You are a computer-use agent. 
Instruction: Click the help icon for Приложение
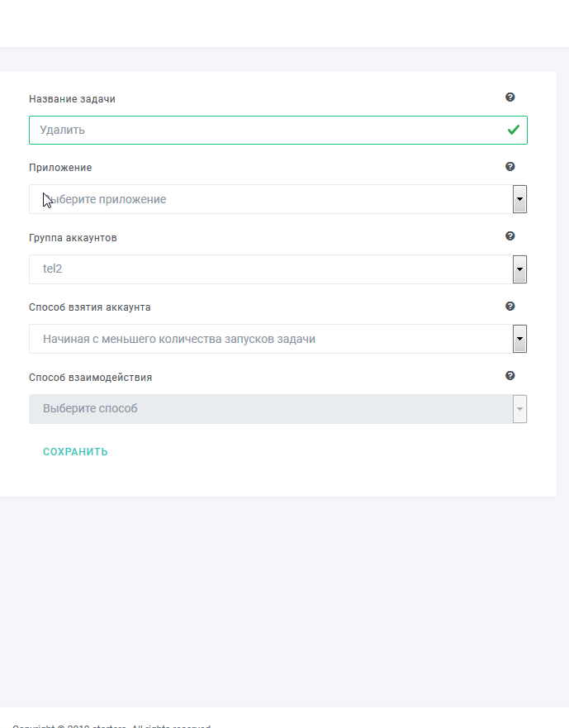510,167
